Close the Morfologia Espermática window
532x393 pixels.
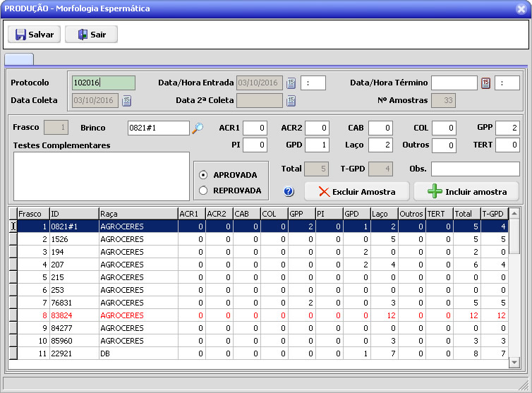click(x=521, y=8)
